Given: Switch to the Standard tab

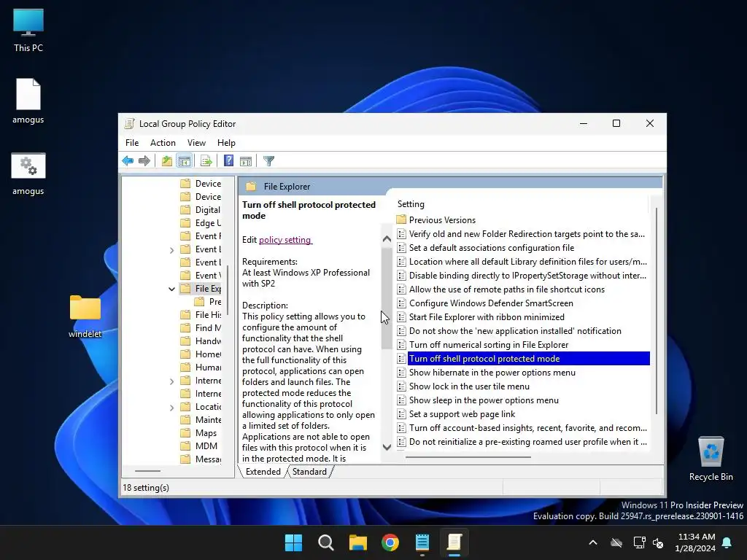Looking at the screenshot, I should click(x=309, y=472).
